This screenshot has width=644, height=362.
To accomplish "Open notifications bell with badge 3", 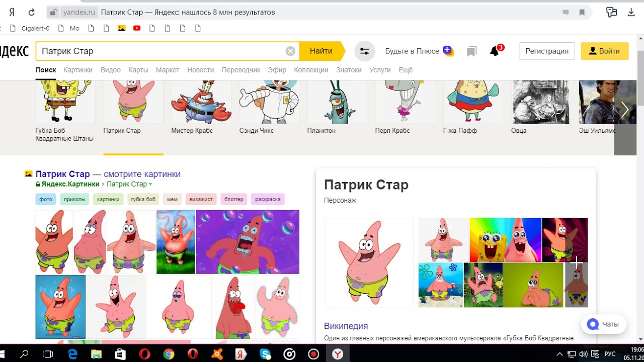I will coord(496,51).
